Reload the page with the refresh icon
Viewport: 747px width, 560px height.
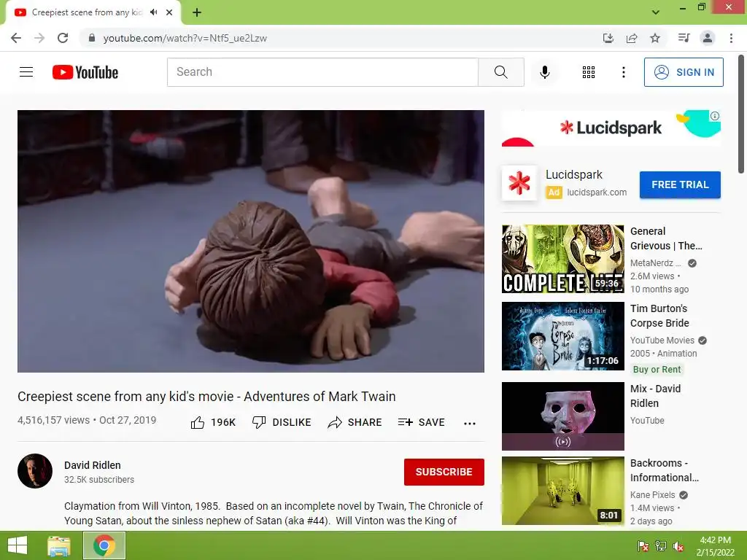[63, 38]
